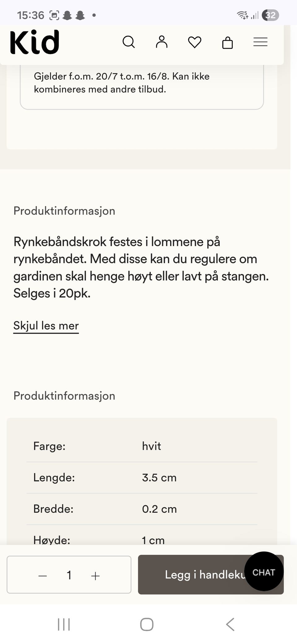The image size is (297, 644).
Task: Select the Lengde 3.5 cm row
Action: pos(142,477)
